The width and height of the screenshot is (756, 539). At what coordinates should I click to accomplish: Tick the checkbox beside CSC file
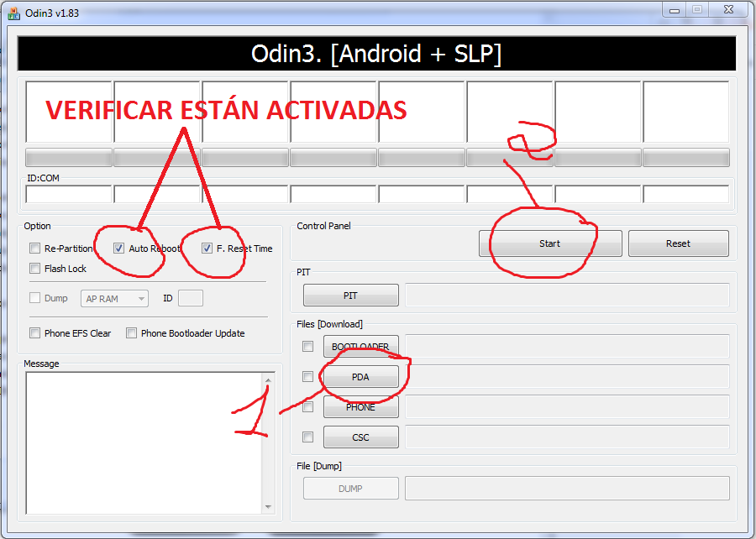click(x=307, y=437)
